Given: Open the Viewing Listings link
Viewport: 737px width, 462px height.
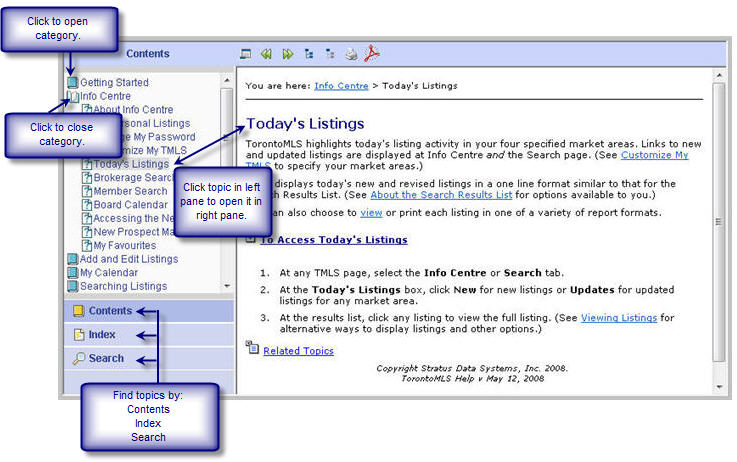Looking at the screenshot, I should 619,318.
